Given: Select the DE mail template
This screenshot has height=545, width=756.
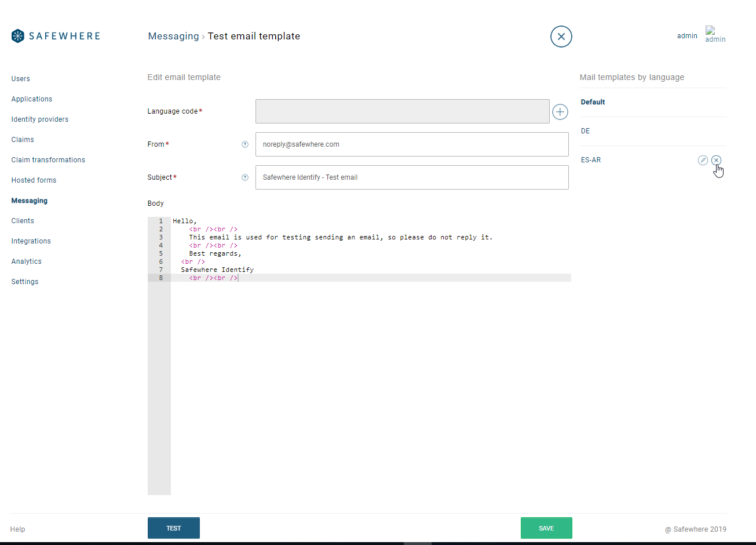Looking at the screenshot, I should click(585, 131).
